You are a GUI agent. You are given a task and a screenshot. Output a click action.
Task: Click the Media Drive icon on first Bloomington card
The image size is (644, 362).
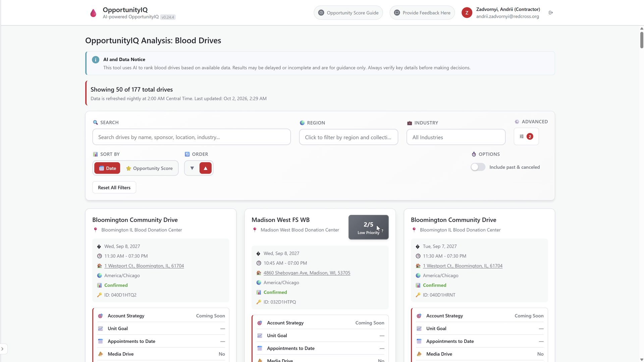[100, 354]
